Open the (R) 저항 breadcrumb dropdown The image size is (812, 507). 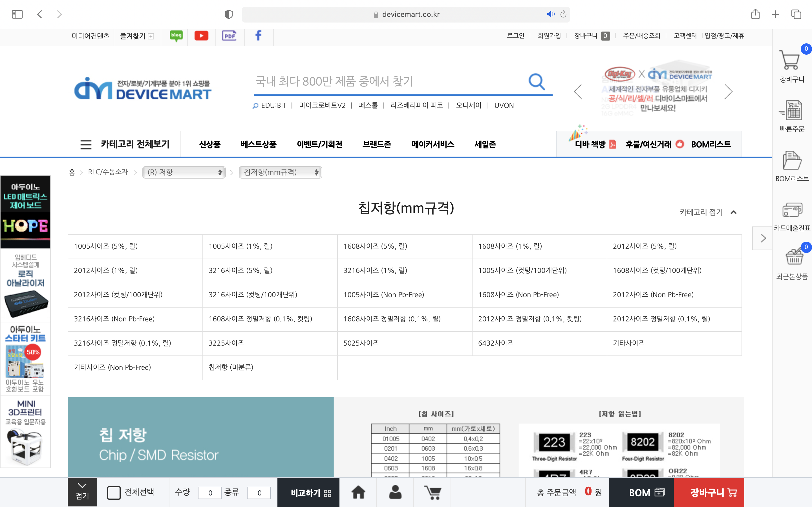(184, 172)
